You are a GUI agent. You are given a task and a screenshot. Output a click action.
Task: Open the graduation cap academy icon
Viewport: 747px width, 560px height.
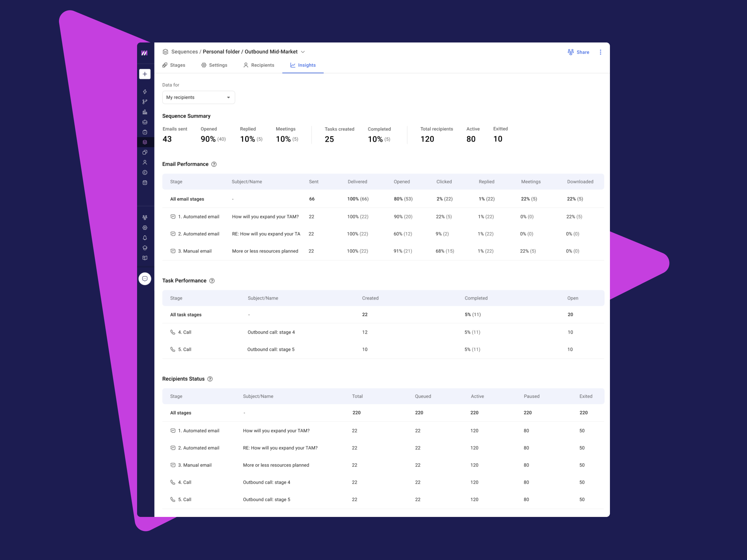tap(145, 247)
